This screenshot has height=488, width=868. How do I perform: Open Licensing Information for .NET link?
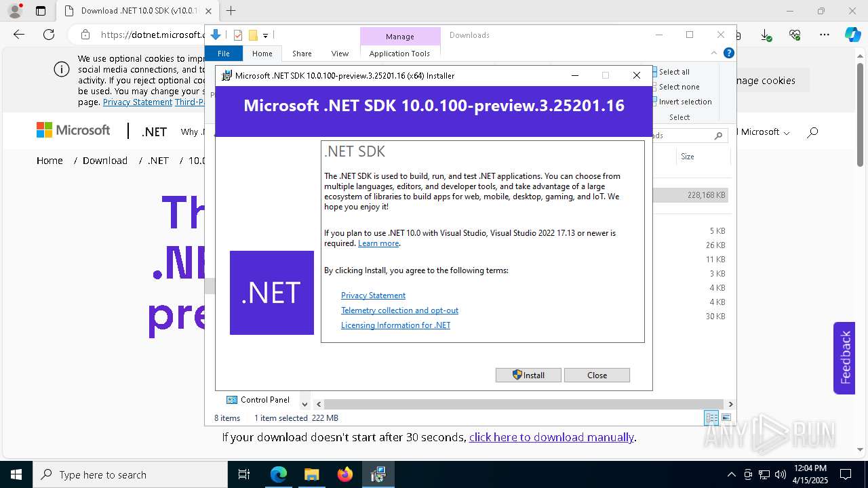point(395,325)
